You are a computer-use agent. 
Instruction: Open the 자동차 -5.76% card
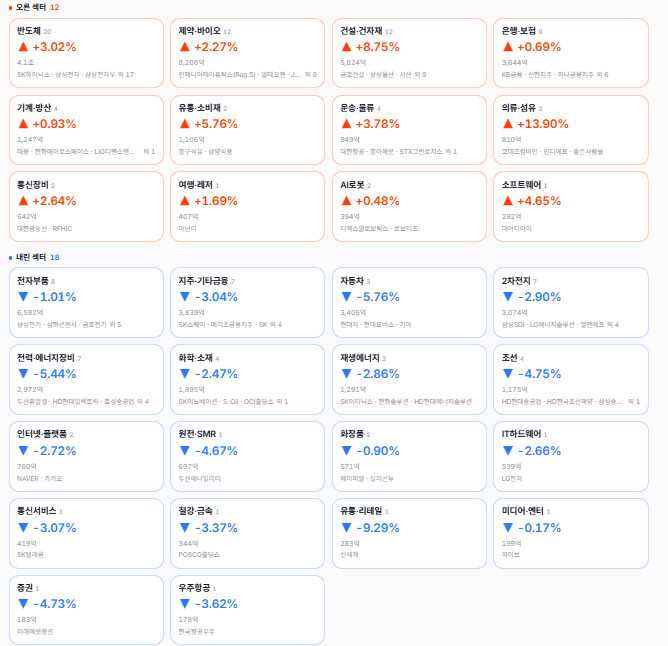click(409, 303)
